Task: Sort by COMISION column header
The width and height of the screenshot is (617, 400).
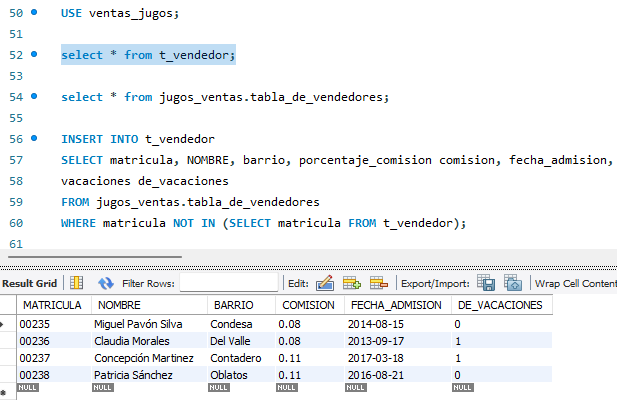Action: click(310, 305)
